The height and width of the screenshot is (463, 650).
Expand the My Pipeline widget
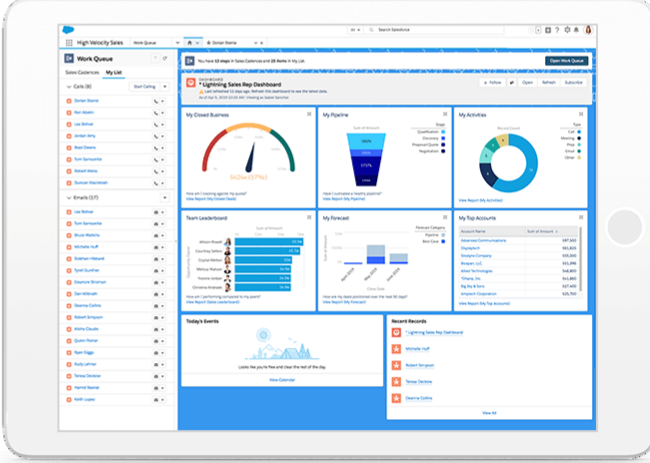pos(446,115)
